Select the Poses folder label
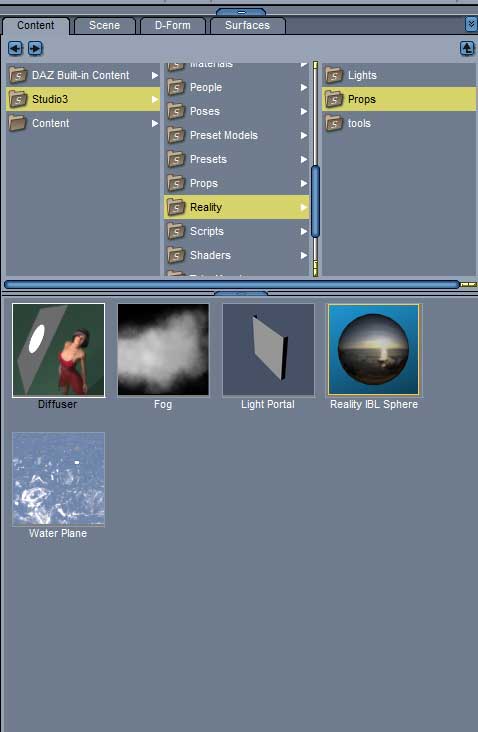The height and width of the screenshot is (732, 478). [x=204, y=111]
